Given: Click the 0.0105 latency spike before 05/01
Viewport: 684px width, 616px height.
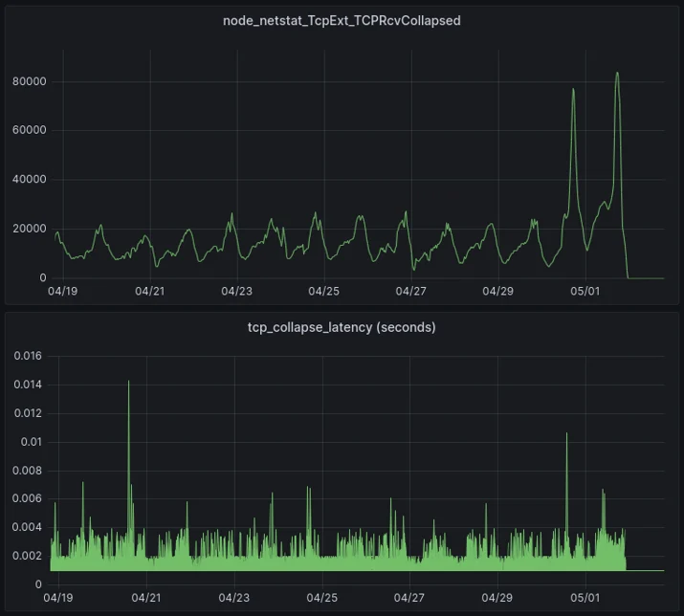Looking at the screenshot, I should point(566,433).
